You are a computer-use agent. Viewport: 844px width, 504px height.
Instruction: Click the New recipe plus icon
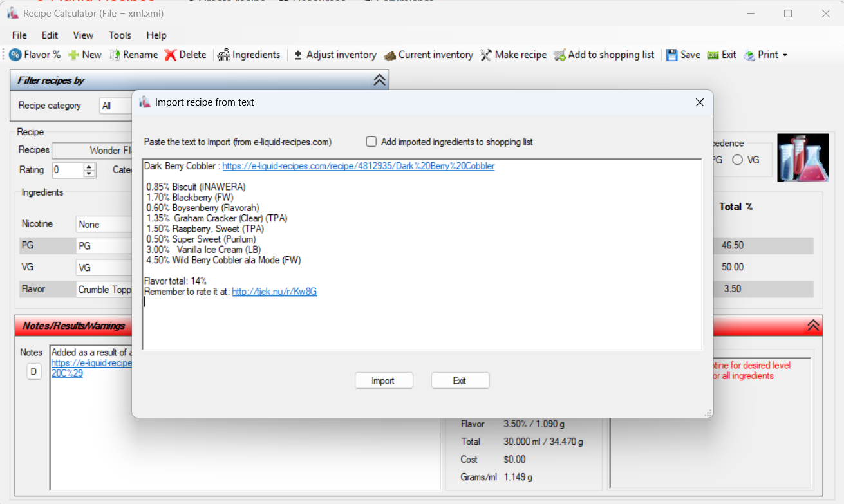click(x=73, y=55)
